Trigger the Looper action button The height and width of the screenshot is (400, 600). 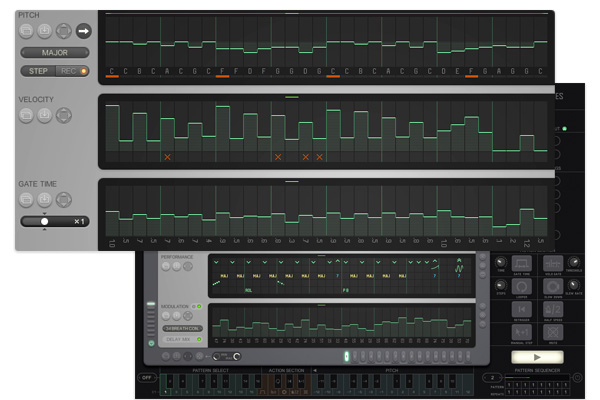(522, 287)
